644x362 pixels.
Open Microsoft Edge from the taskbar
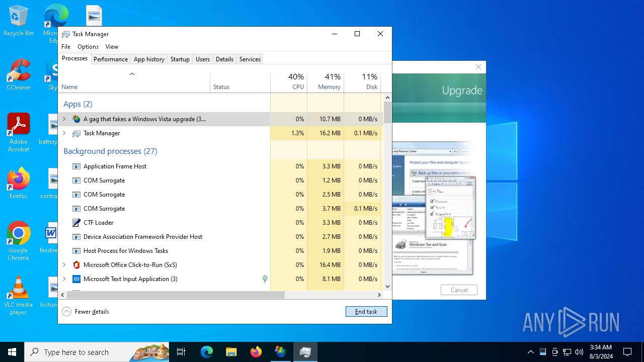tap(207, 352)
